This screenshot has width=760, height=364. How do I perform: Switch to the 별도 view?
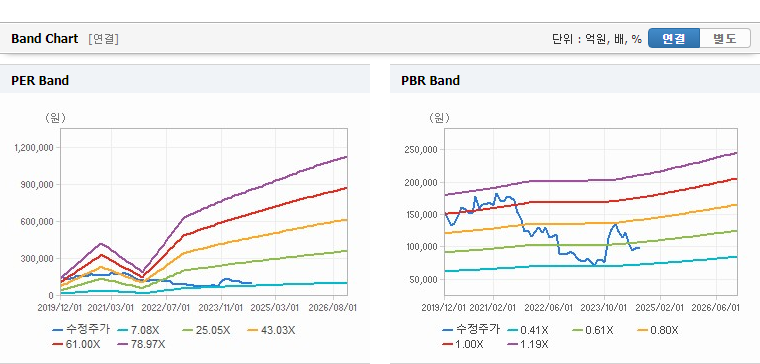point(725,38)
